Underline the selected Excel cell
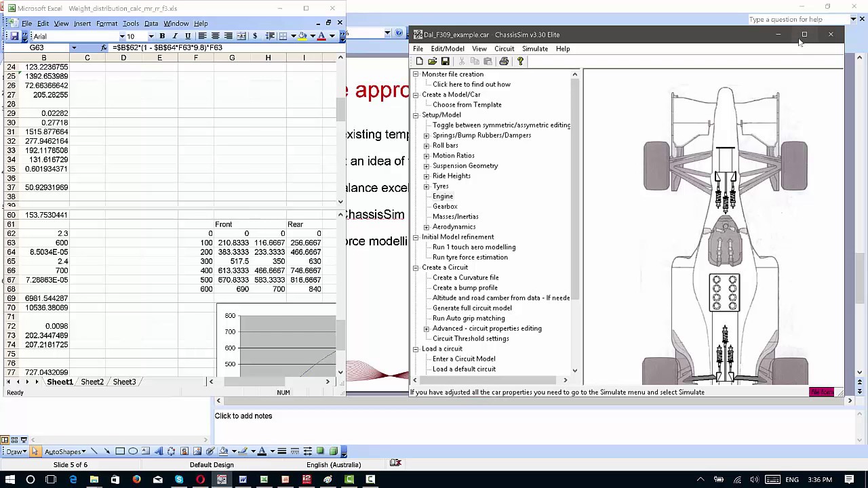This screenshot has height=488, width=868. pyautogui.click(x=188, y=36)
